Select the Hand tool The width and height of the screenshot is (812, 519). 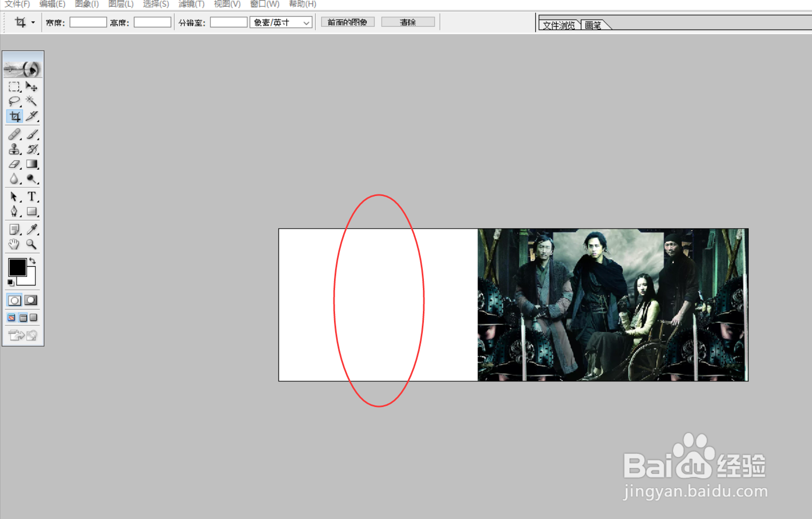coord(14,244)
